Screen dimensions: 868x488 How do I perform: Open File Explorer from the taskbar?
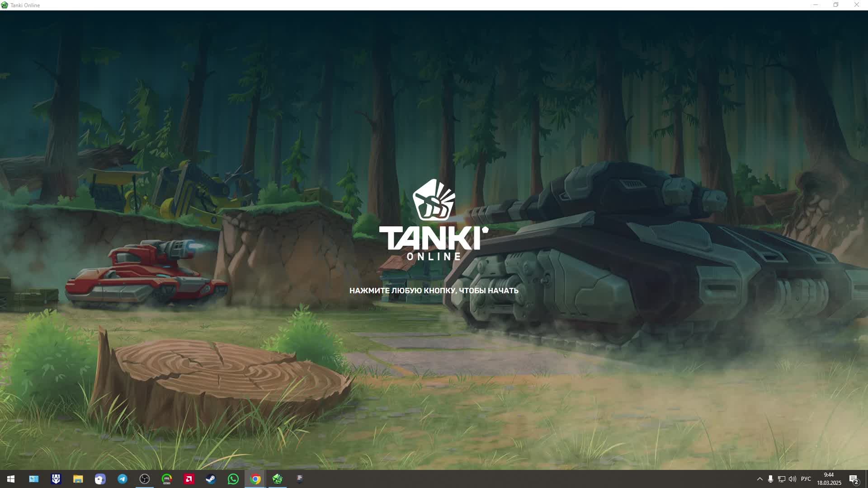78,479
